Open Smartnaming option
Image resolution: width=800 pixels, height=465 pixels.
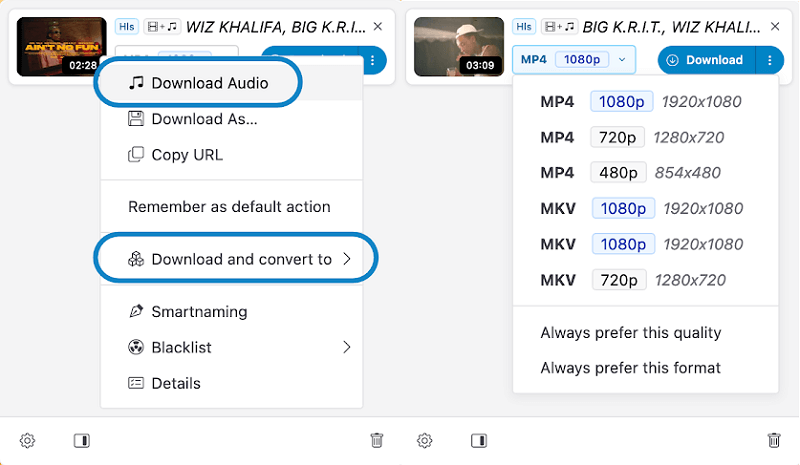coord(232,311)
